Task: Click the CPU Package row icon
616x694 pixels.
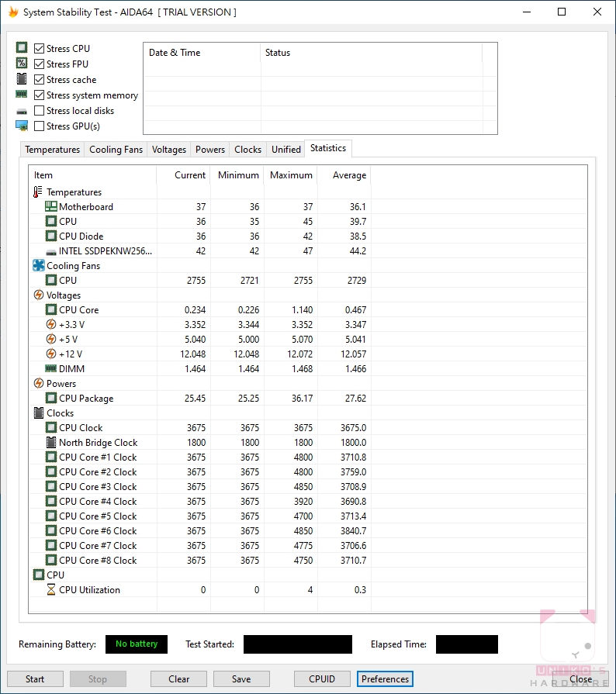Action: tap(51, 398)
